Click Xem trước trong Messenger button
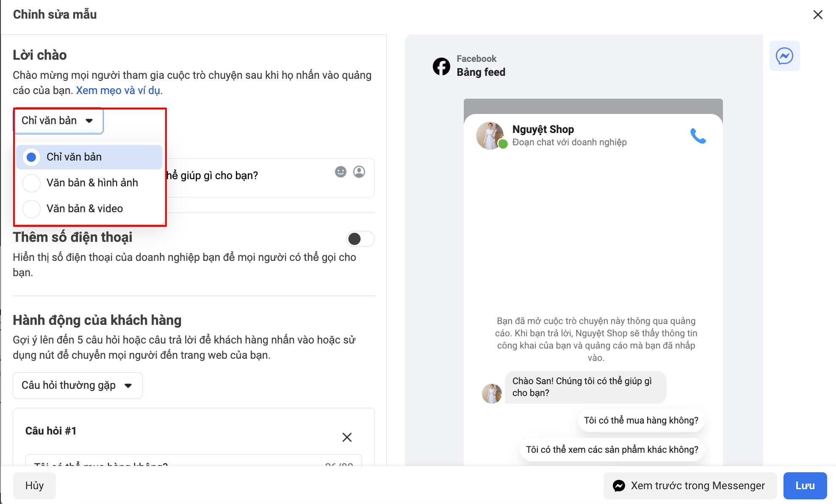Screen dimensions: 836x504 click(x=690, y=485)
